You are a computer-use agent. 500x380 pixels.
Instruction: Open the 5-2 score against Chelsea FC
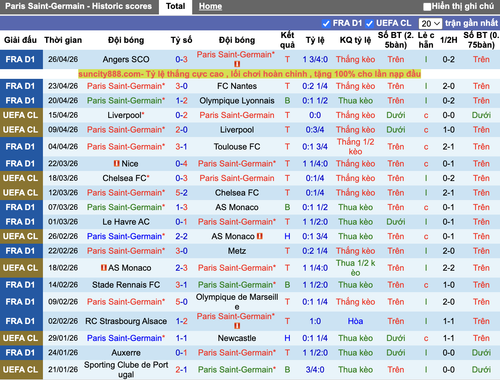coord(181,193)
